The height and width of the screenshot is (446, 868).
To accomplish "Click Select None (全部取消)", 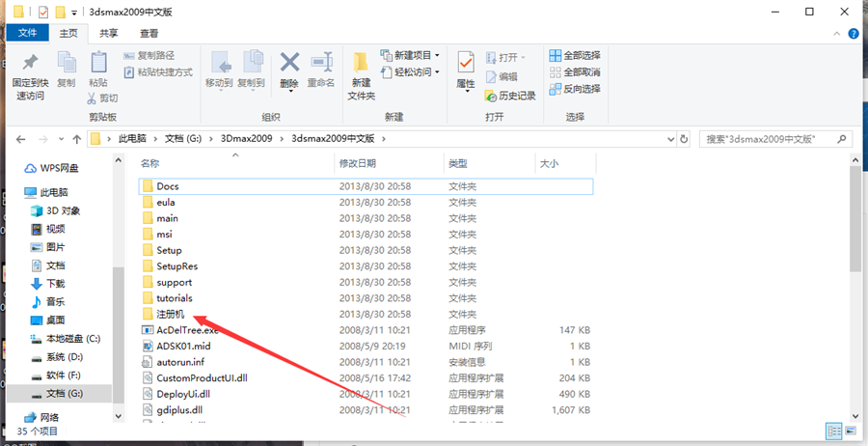I will point(575,72).
